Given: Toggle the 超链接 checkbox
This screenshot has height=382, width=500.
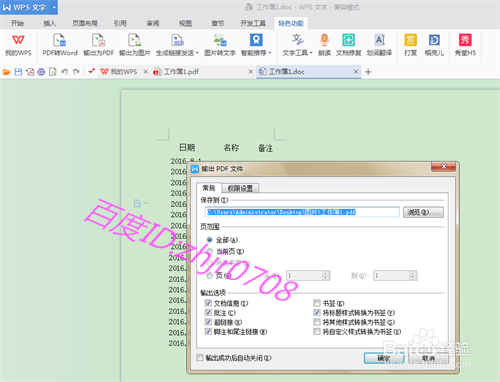Looking at the screenshot, I should (x=208, y=322).
